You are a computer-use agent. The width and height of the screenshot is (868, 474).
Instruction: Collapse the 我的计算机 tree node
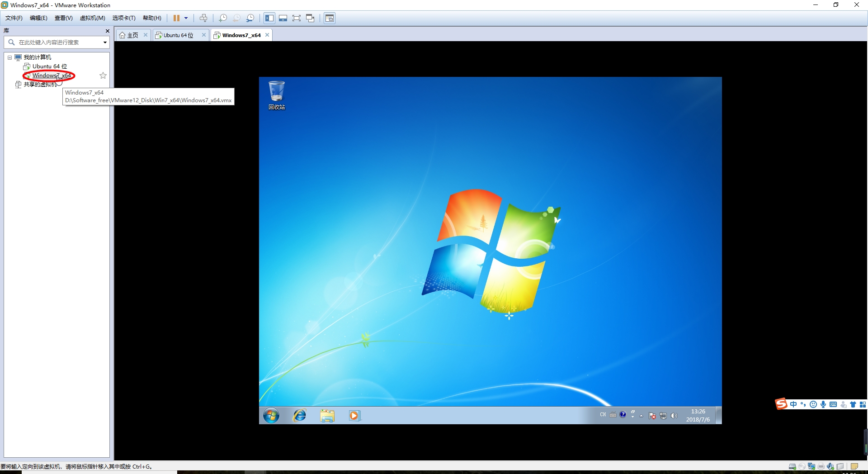pyautogui.click(x=9, y=57)
